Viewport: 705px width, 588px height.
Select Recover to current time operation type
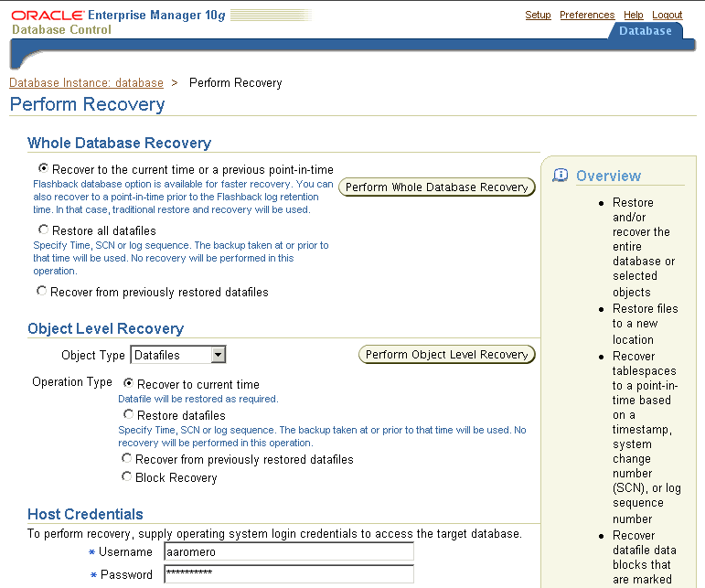pyautogui.click(x=128, y=384)
